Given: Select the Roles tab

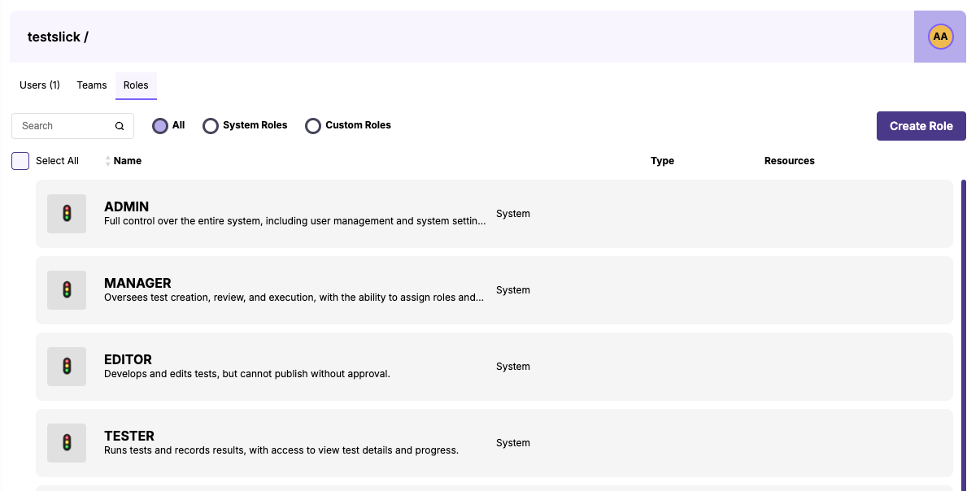Looking at the screenshot, I should click(136, 85).
